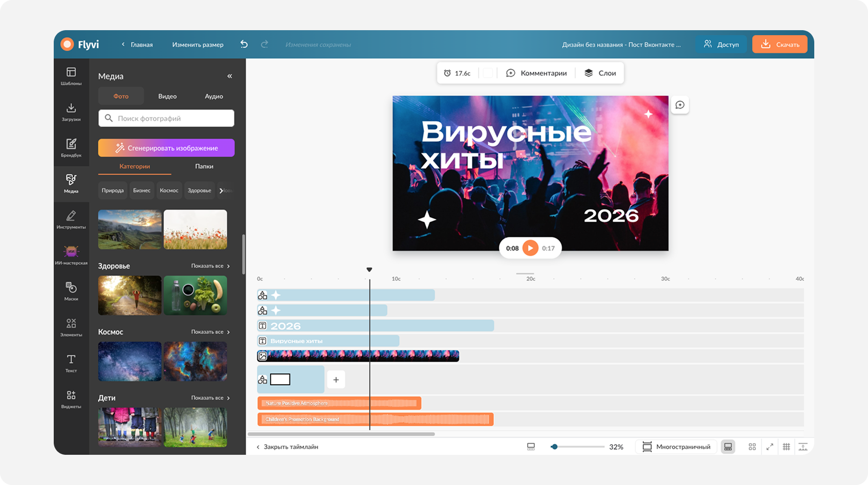Open Комментарии in the top toolbar

point(536,73)
